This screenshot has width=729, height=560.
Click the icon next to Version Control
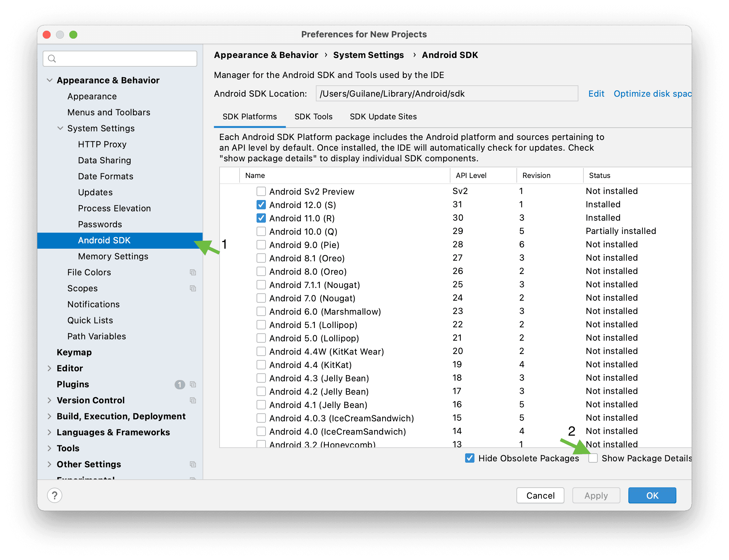tap(193, 400)
